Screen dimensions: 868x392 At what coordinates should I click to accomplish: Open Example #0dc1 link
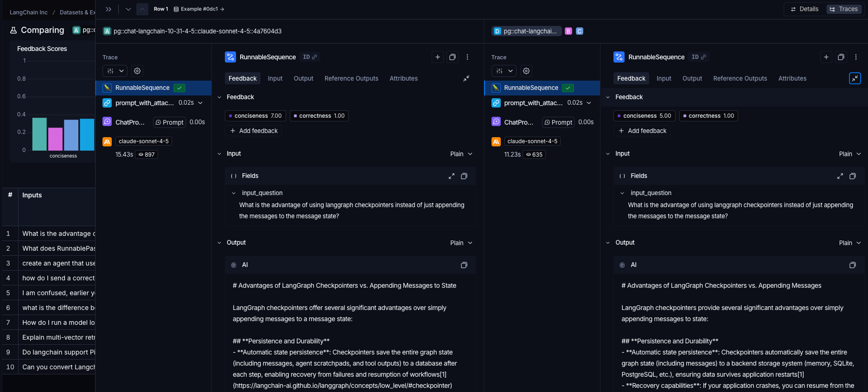199,9
